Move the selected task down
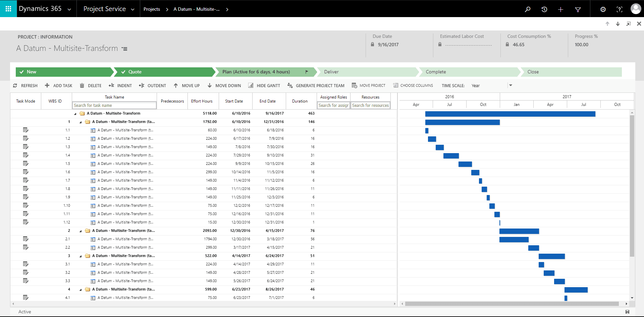The image size is (644, 317). point(224,85)
